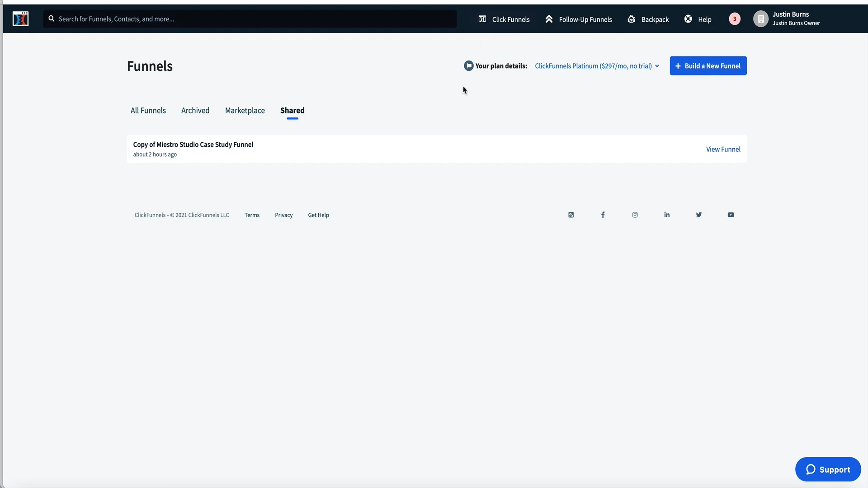Open the Twitter icon in footer
Viewport: 868px width, 488px height.
coord(699,215)
